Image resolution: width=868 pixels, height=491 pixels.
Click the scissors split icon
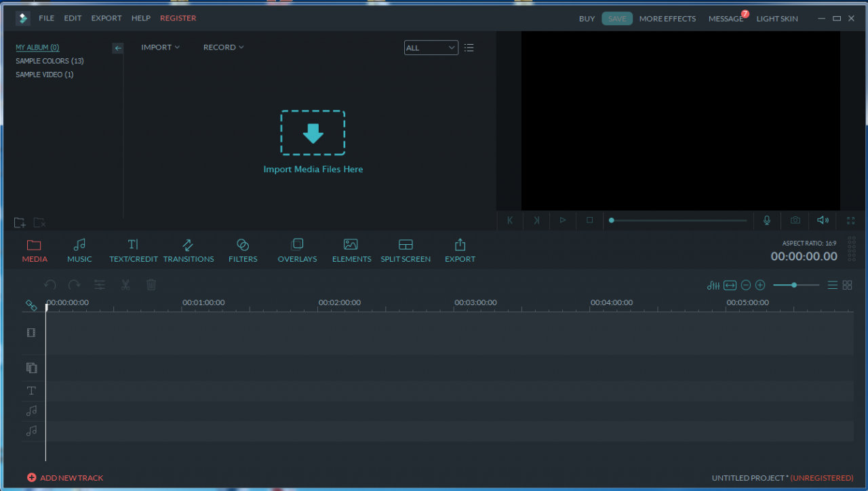click(125, 285)
